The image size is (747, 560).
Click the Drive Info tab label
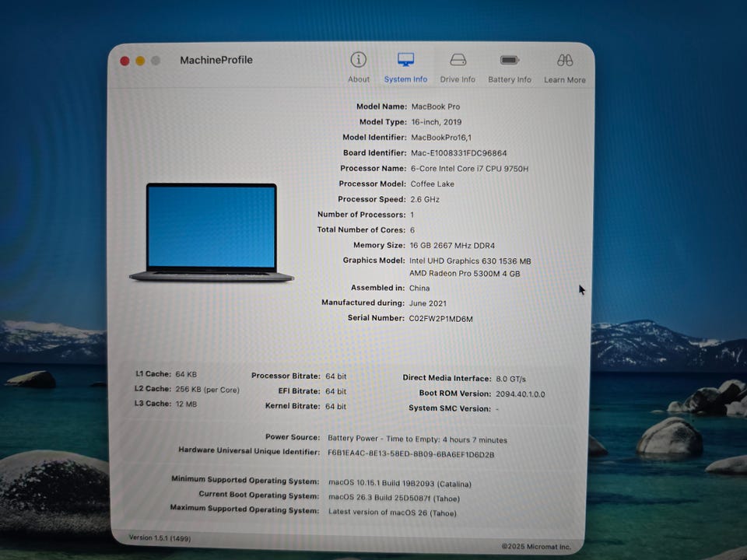(458, 79)
